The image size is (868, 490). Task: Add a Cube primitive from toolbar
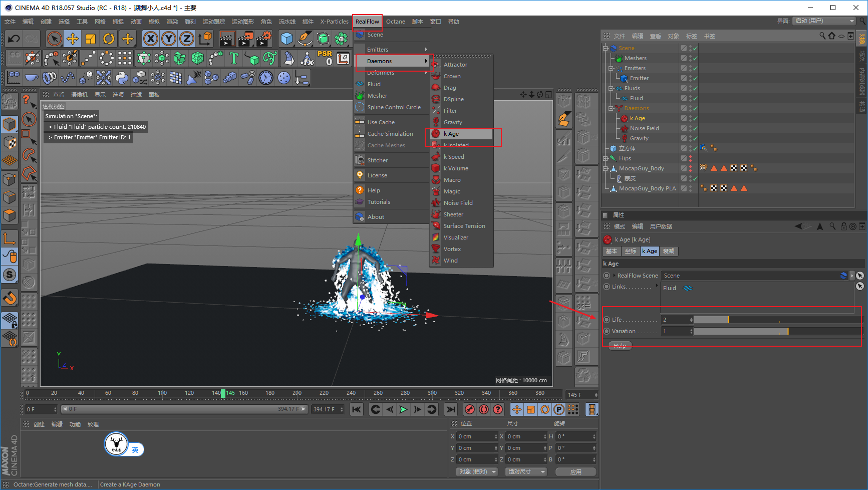[287, 39]
